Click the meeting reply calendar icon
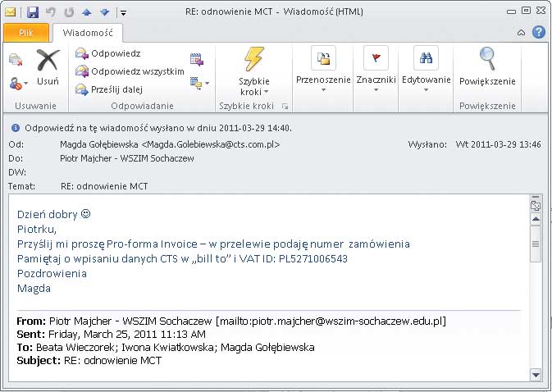The height and width of the screenshot is (392, 552). (196, 58)
